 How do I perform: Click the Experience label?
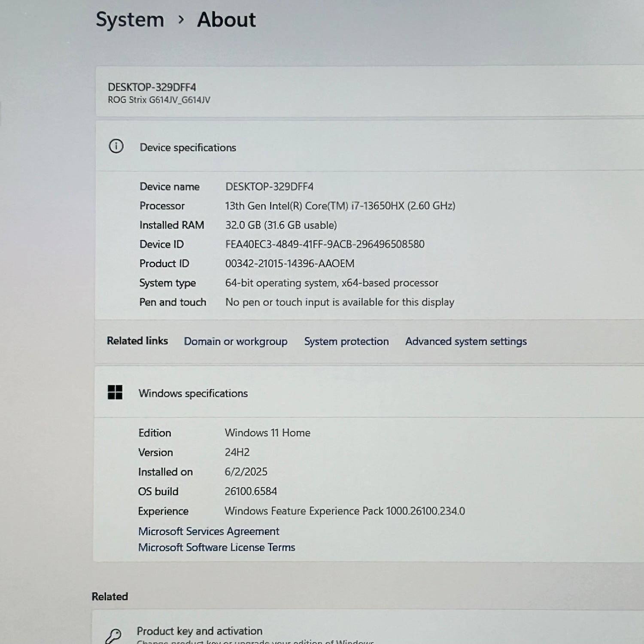point(163,511)
